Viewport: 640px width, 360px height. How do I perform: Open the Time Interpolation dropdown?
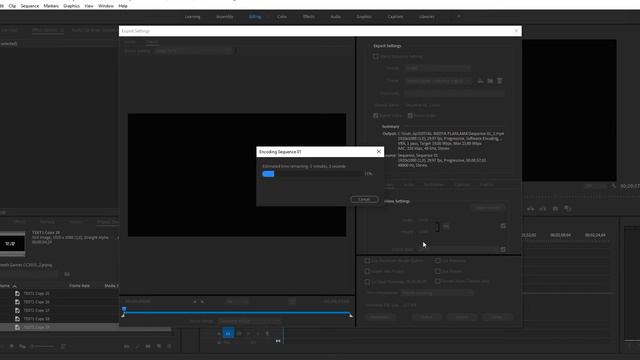437,293
